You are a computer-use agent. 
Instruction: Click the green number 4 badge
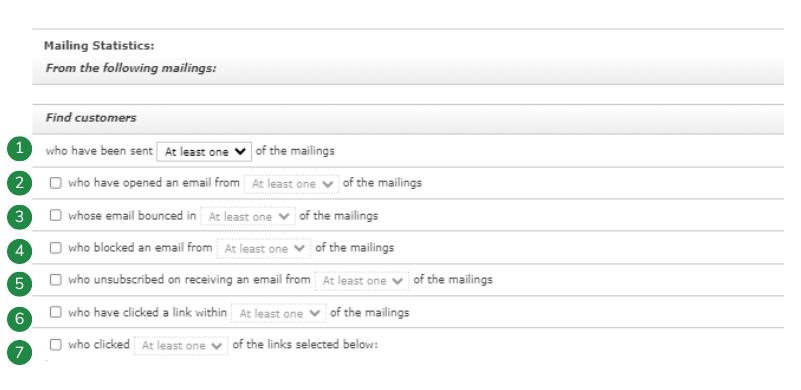(x=19, y=250)
